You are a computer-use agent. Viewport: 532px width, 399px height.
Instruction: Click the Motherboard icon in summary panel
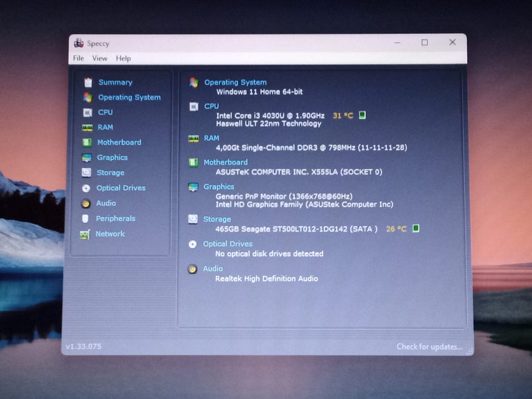pyautogui.click(x=193, y=163)
